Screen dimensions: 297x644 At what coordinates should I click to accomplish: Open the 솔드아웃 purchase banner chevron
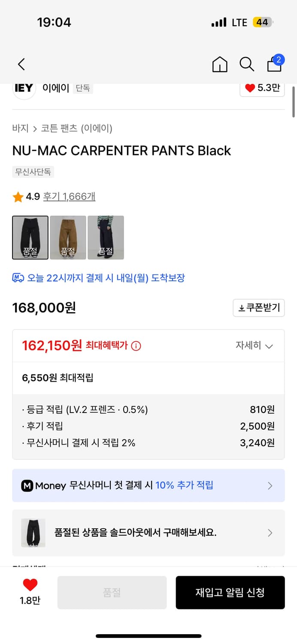270,533
